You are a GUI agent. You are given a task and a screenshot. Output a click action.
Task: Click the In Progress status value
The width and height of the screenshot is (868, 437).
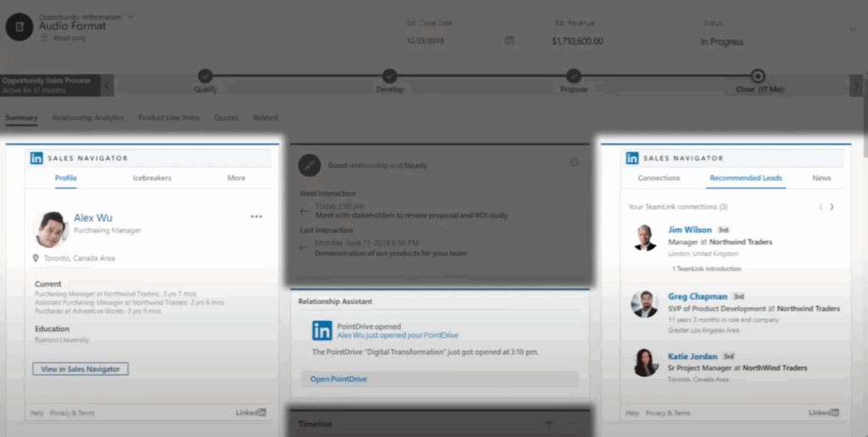(x=722, y=41)
